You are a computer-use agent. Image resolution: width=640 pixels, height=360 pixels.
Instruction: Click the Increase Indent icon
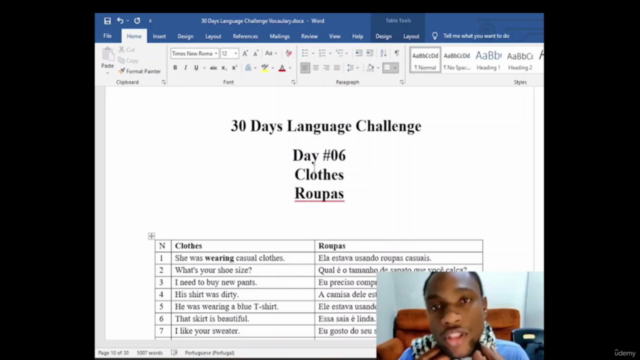[369, 53]
